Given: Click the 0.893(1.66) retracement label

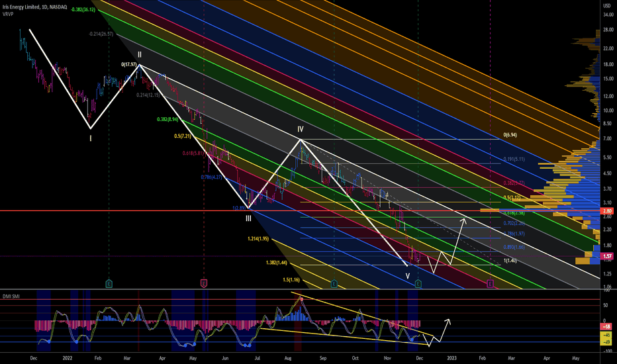Looking at the screenshot, I should 514,248.
